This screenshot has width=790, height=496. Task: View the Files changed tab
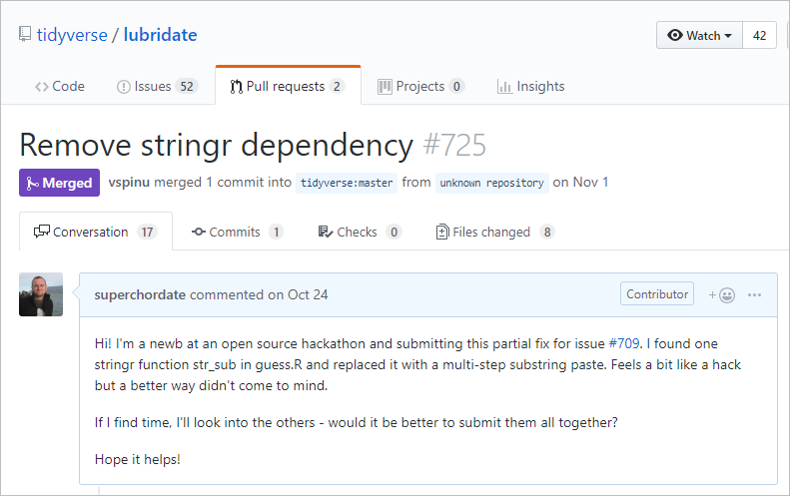pos(495,232)
